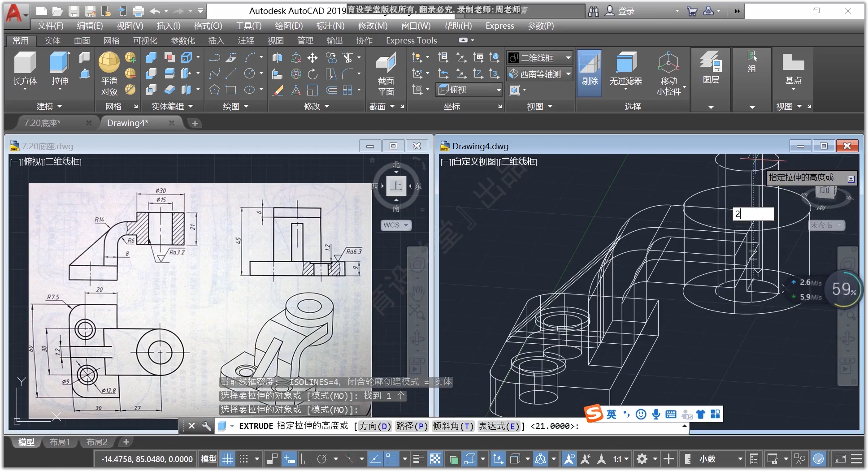
Task: Click the Erase tool icon
Action: pos(278,90)
